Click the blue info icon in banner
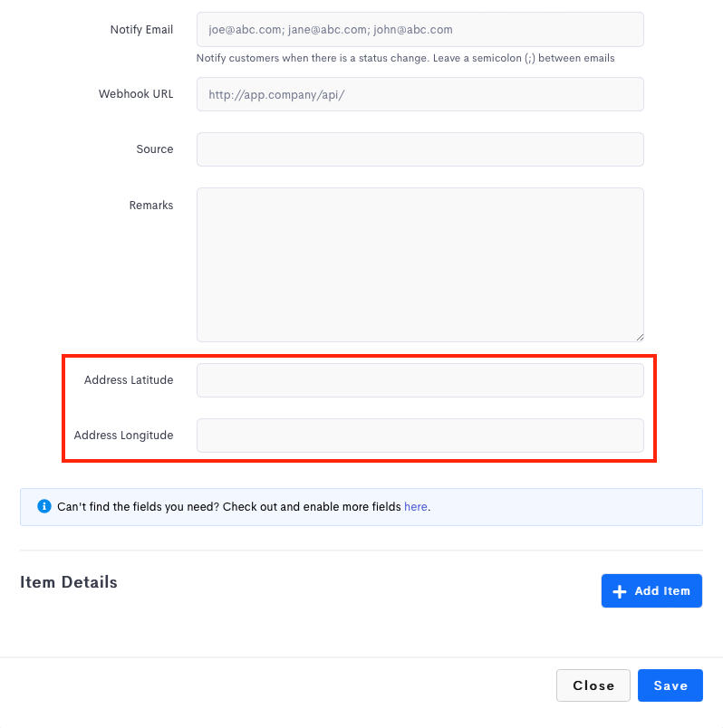The height and width of the screenshot is (728, 723). [x=44, y=507]
